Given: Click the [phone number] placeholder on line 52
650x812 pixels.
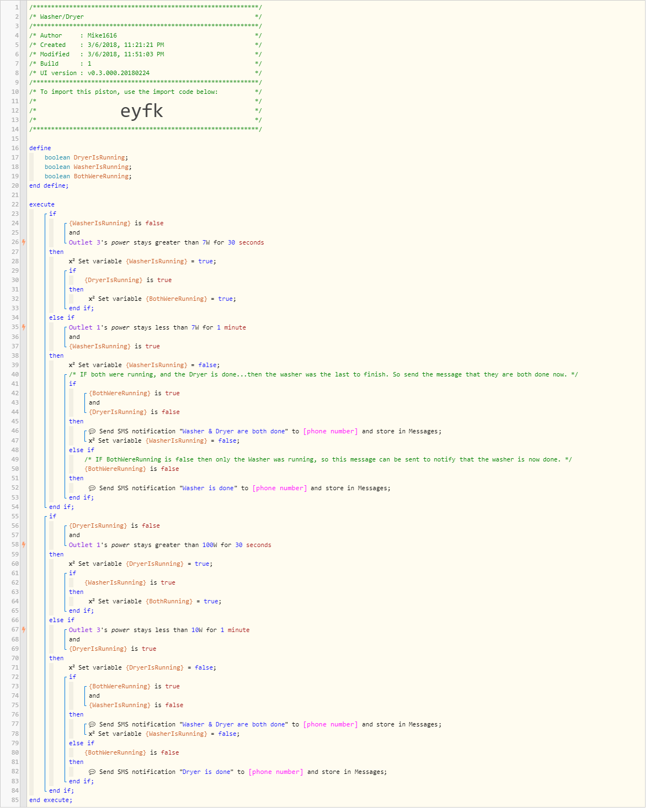Looking at the screenshot, I should (x=280, y=488).
